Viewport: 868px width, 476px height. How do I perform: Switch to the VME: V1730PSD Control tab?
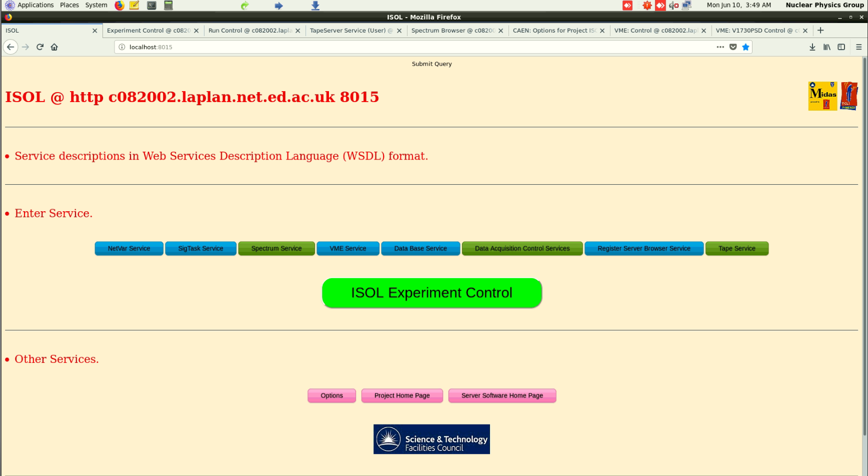762,31
